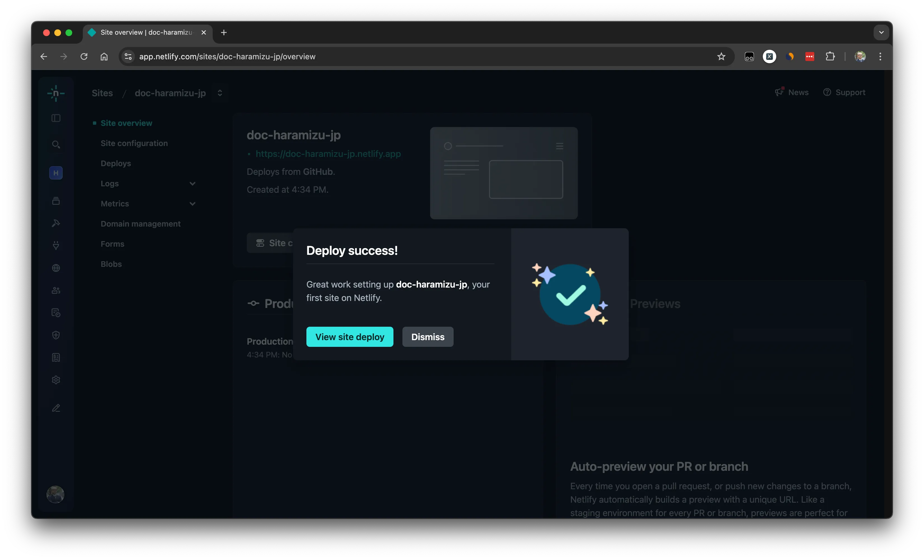This screenshot has width=924, height=560.
Task: Click the page content icon top left sidebar
Action: pyautogui.click(x=56, y=118)
